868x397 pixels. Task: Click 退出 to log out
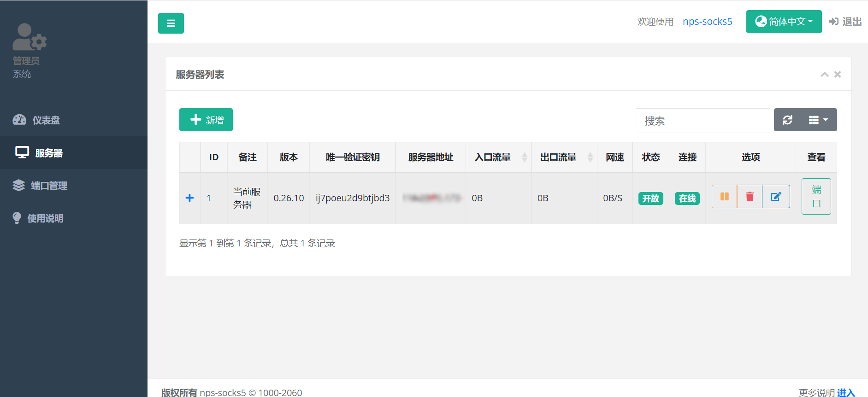(x=845, y=22)
